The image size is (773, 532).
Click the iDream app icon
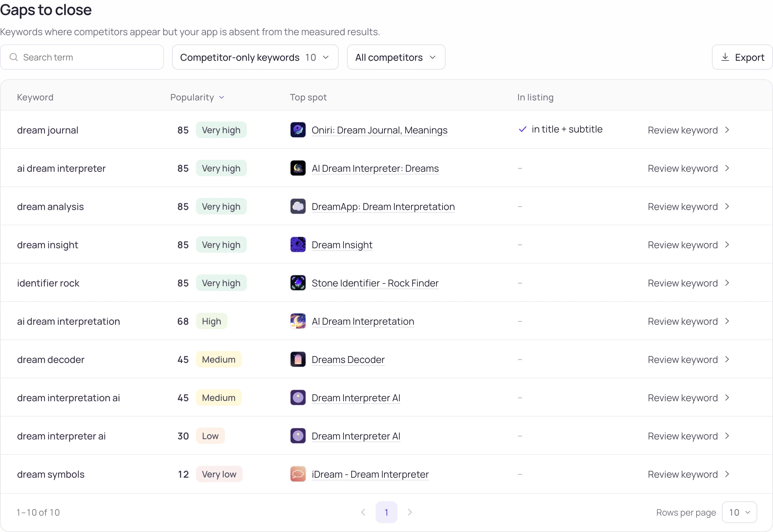pos(298,474)
